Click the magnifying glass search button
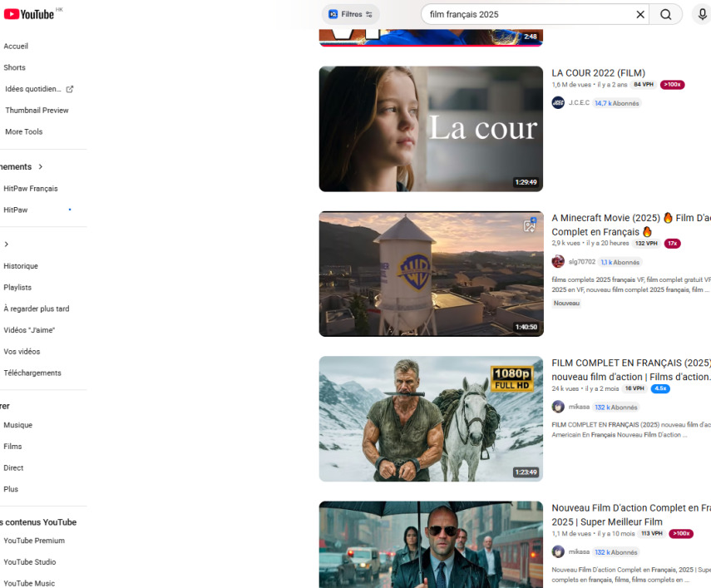Screen dimensions: 711x588 click(x=665, y=14)
